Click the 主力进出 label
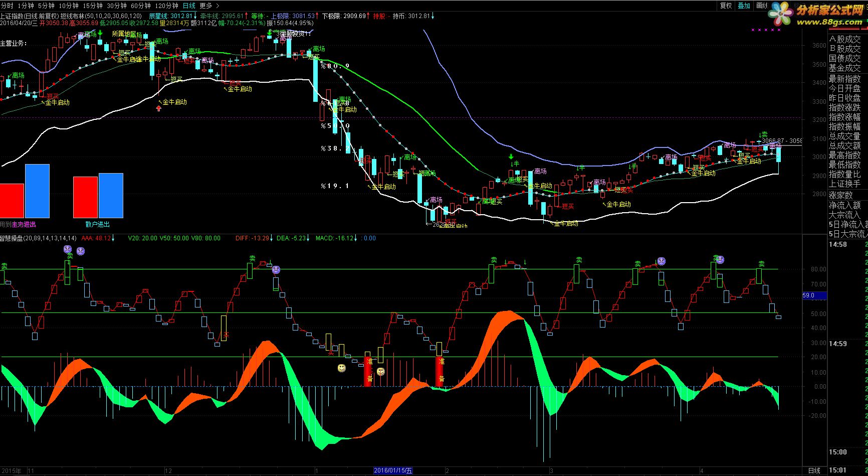Image resolution: width=868 pixels, height=476 pixels. pyautogui.click(x=24, y=224)
